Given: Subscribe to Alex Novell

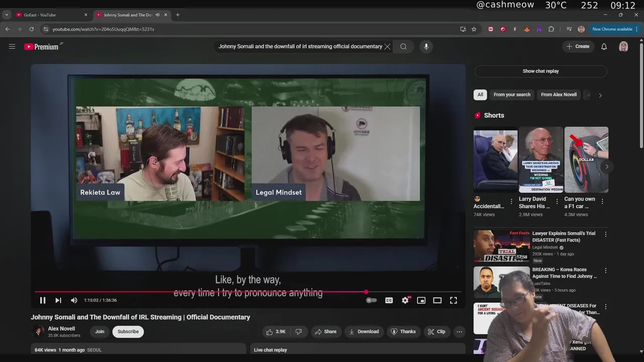Looking at the screenshot, I should (x=128, y=332).
